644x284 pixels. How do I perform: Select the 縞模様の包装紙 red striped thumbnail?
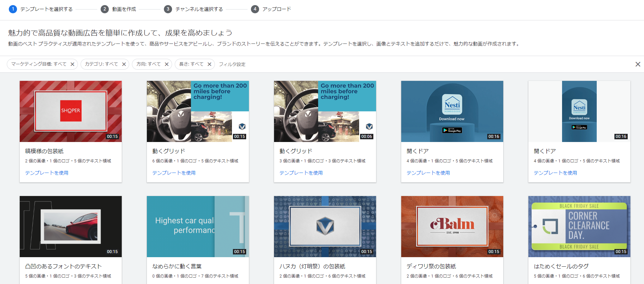(71, 111)
